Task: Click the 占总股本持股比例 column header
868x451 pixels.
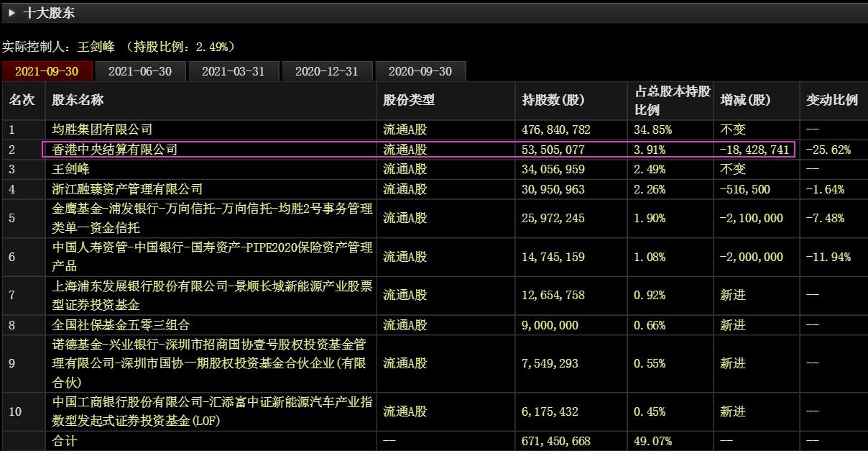Action: pos(673,101)
